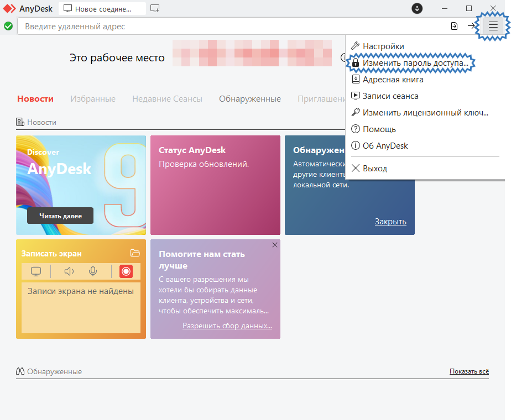Screen dimensions: 511x420
Task: Click the Читать далее button
Action: 60,216
